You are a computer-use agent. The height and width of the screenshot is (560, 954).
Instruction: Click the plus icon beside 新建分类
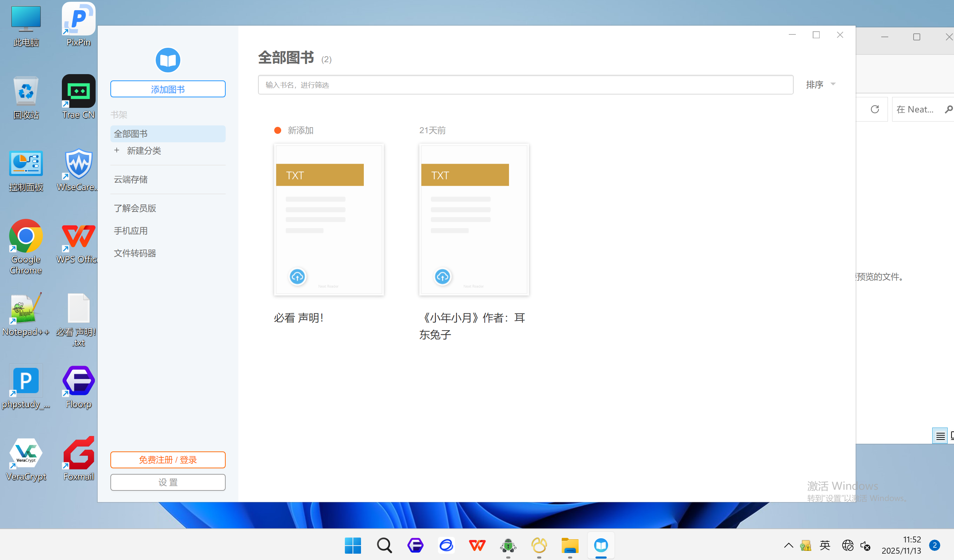(x=117, y=150)
